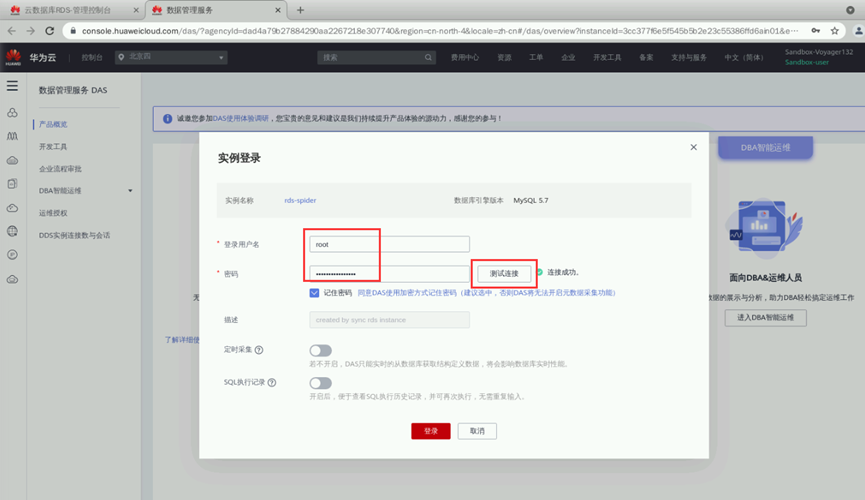Click help icon next to 定时采集
The height and width of the screenshot is (500, 865).
(x=259, y=350)
